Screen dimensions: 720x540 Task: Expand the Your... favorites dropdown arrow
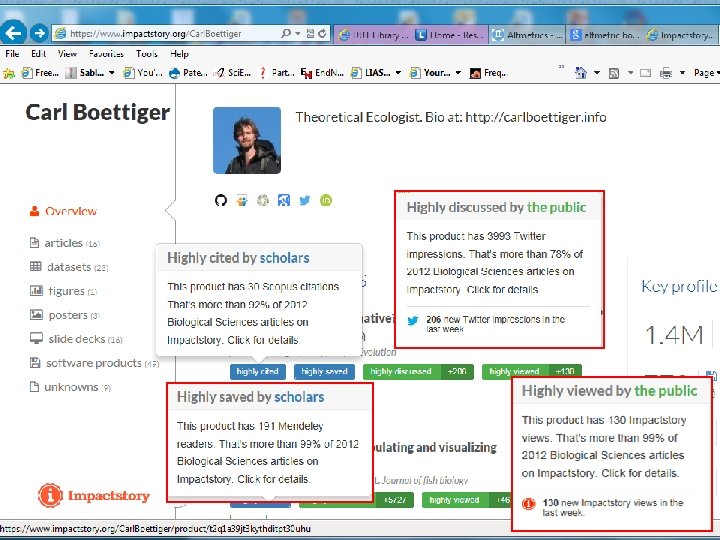pyautogui.click(x=458, y=73)
